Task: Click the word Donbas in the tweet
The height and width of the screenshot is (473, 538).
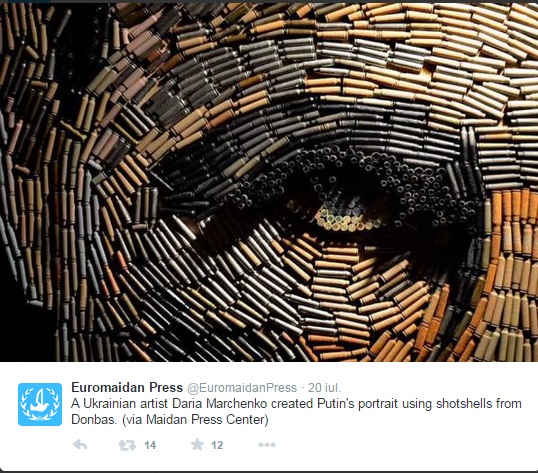Action: coord(94,419)
